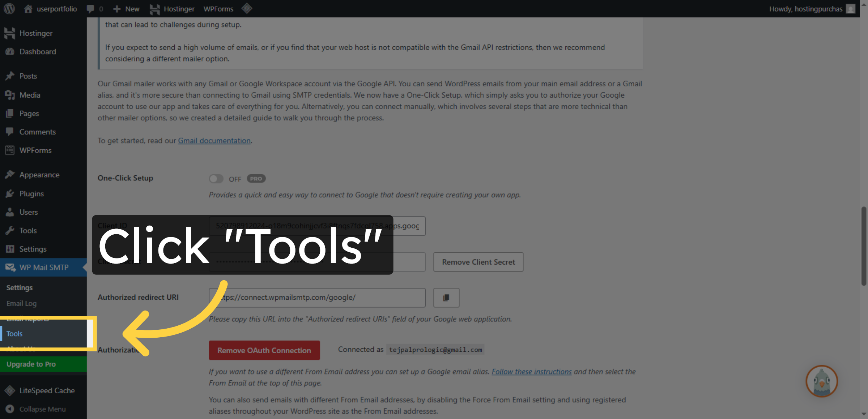Select the WPForms sidebar icon
868x419 pixels.
click(x=10, y=150)
